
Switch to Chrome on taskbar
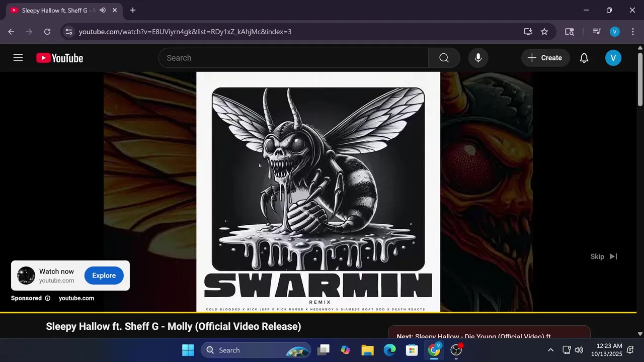pos(434,350)
